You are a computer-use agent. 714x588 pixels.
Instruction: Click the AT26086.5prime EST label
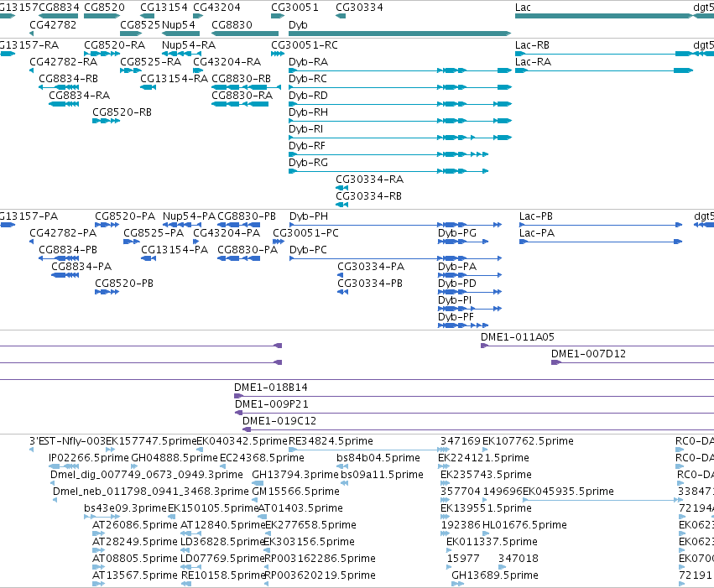(135, 526)
